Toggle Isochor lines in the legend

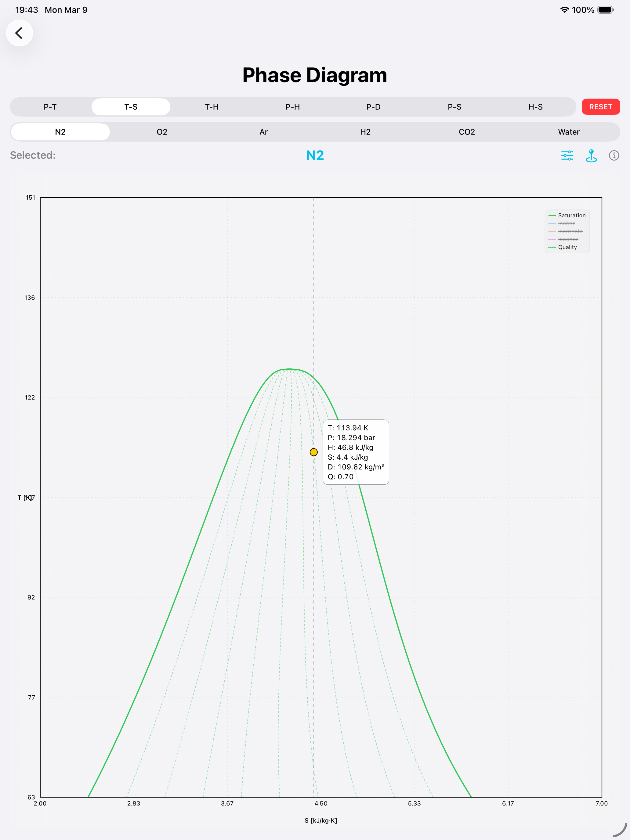(x=568, y=239)
